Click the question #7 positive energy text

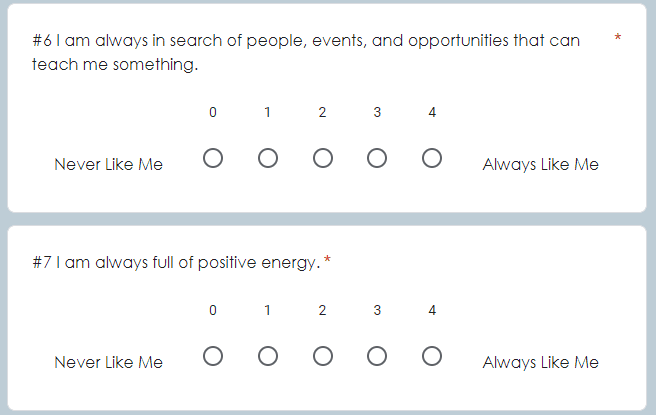pos(176,262)
